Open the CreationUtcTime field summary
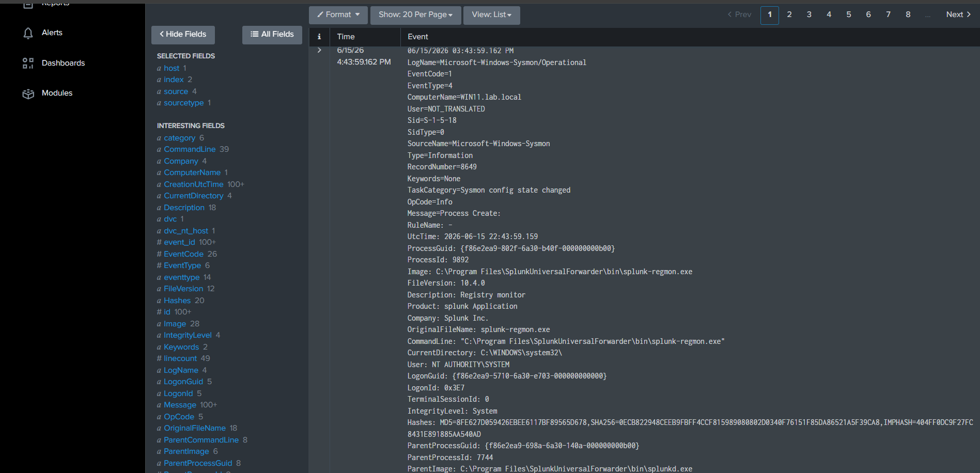 click(194, 184)
